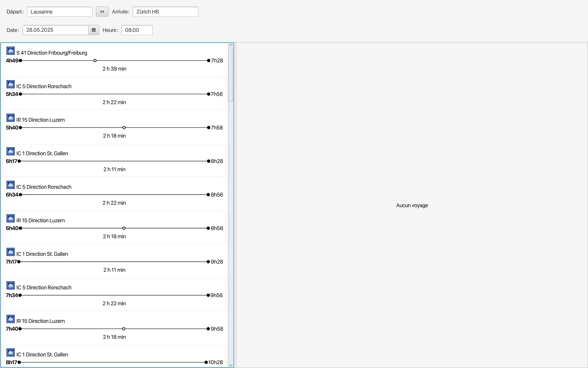This screenshot has width=588, height=368.
Task: Click S 41 Direction Fribourg/Freiburg label
Action: (52, 53)
